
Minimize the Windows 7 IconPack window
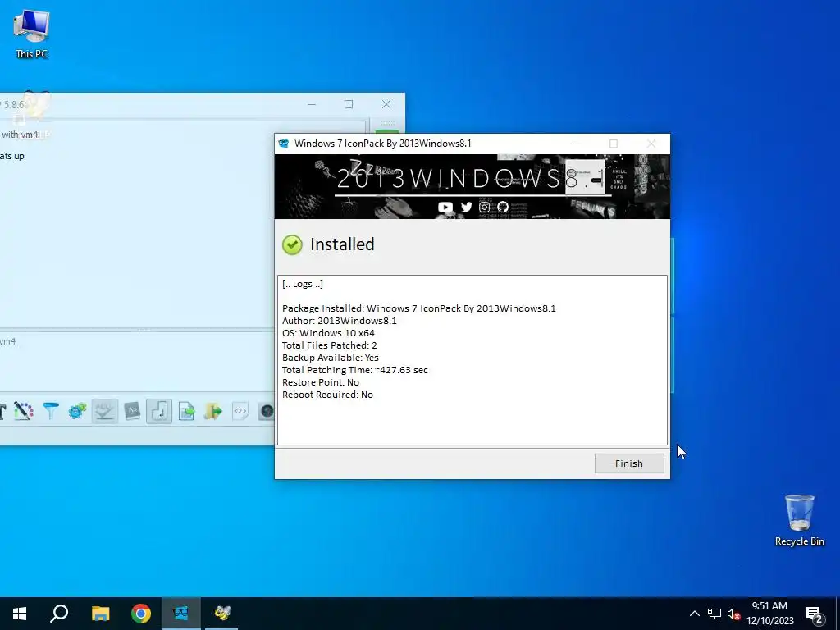coord(577,144)
